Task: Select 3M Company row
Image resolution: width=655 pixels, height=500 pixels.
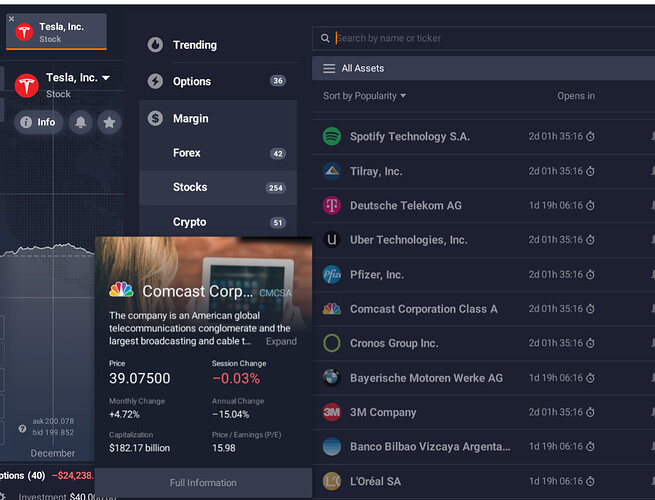Action: [x=483, y=412]
